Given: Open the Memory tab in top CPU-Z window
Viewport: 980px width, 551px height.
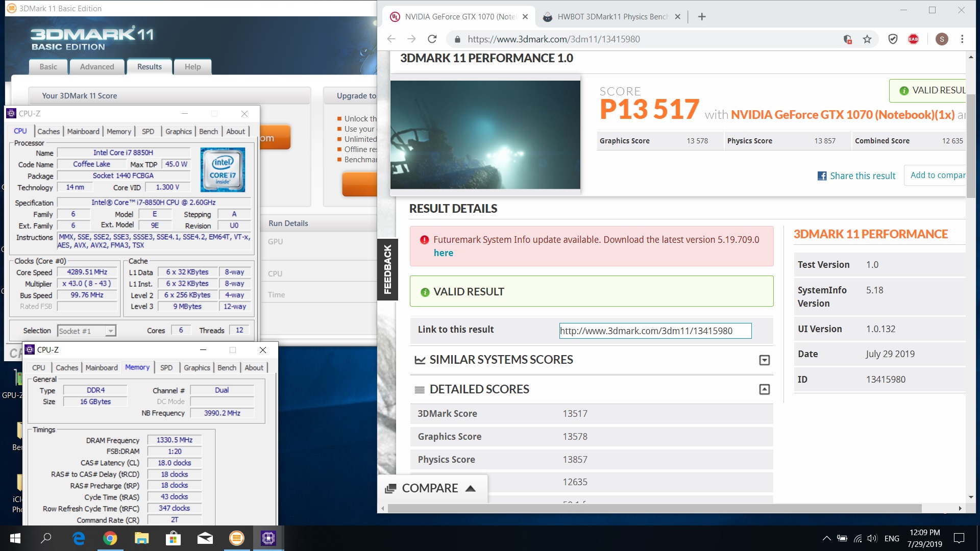Looking at the screenshot, I should tap(119, 132).
